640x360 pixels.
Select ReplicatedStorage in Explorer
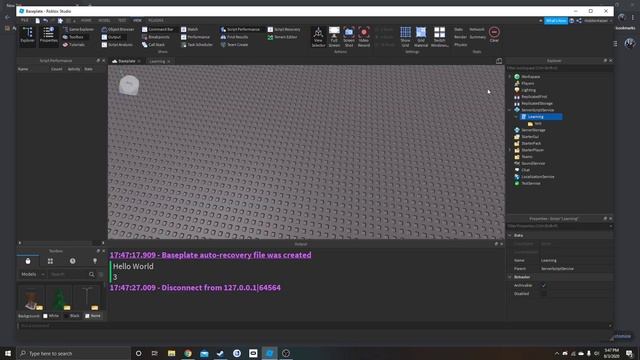pyautogui.click(x=536, y=103)
